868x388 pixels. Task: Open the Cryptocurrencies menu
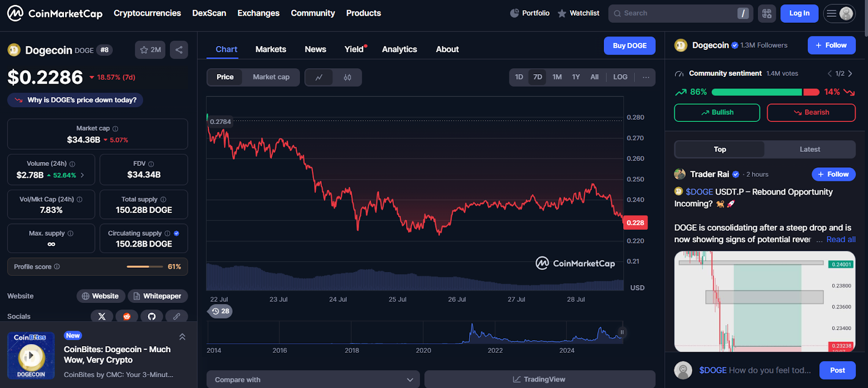pos(148,13)
